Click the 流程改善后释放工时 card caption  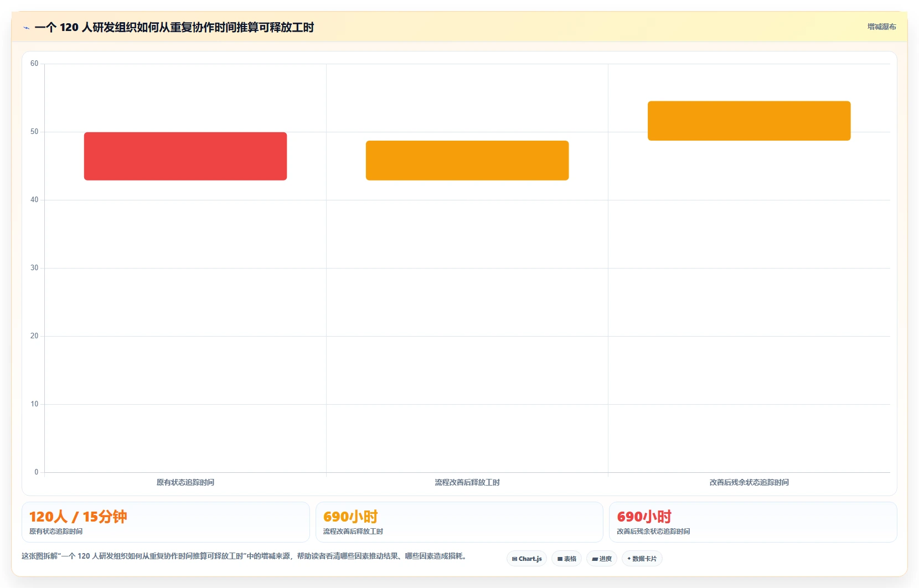353,532
